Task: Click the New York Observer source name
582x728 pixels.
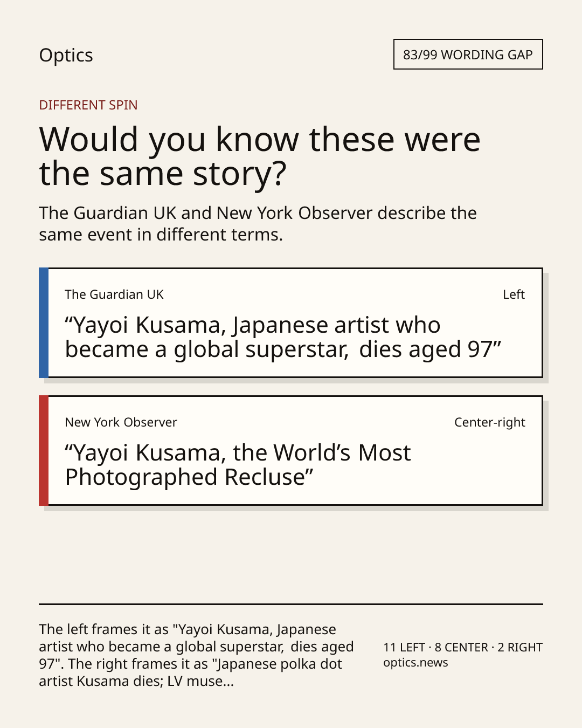Action: (x=121, y=422)
